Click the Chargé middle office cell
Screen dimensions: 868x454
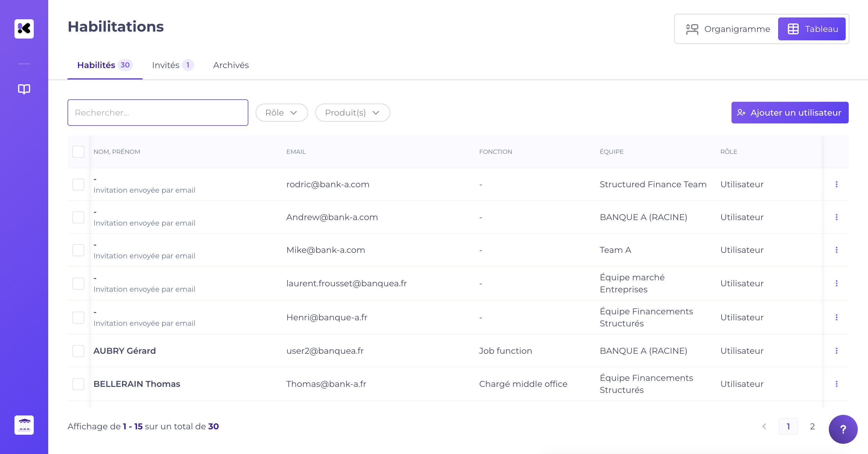coord(523,384)
